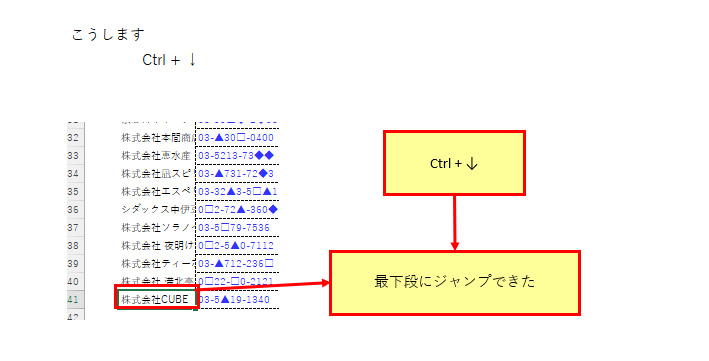Screen dimensions: 709x361
Task: Select the cell 株式会社本間商店 in row 32
Action: pos(156,138)
